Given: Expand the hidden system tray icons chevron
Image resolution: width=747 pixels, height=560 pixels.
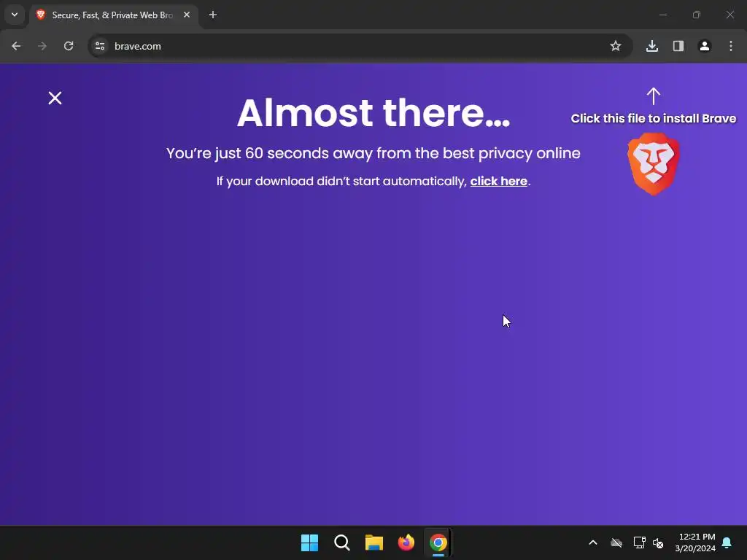Looking at the screenshot, I should 593,542.
